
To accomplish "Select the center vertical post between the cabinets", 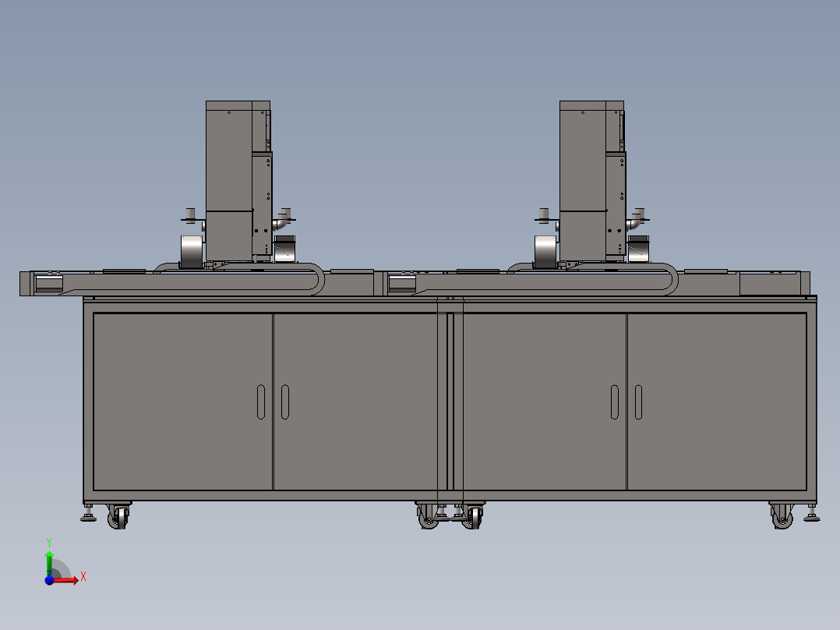I will point(450,402).
